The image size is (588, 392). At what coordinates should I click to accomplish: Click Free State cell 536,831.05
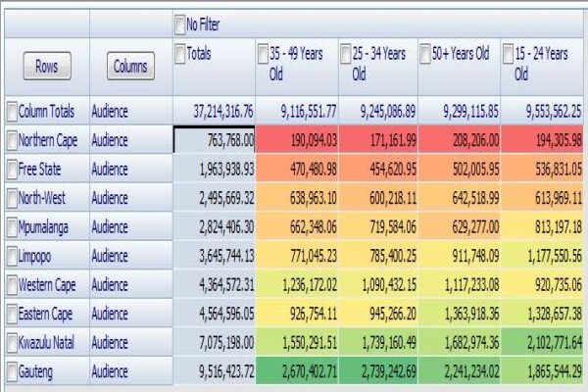(x=542, y=169)
